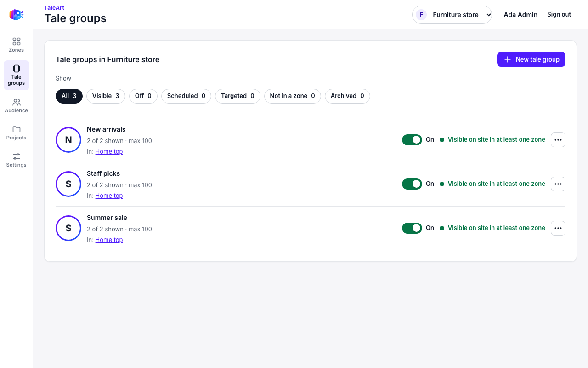This screenshot has width=588, height=368.
Task: Open the Furniture store selector dropdown
Action: pos(452,15)
